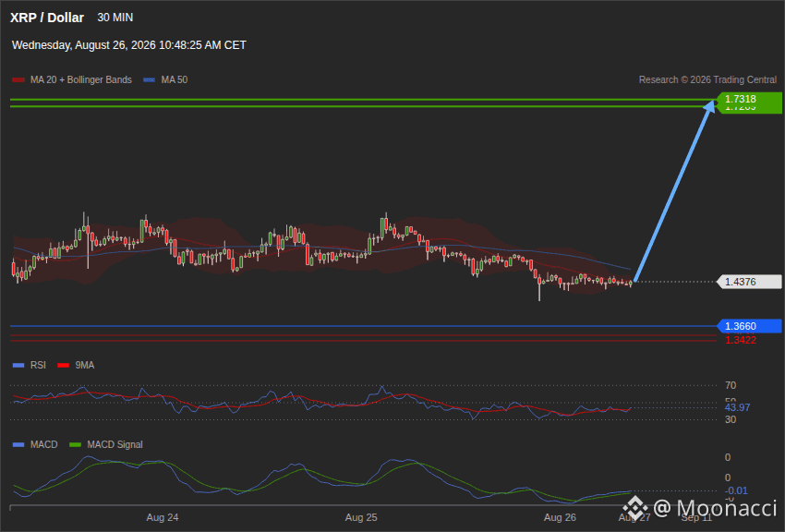Screen dimensions: 785x532
Task: Click the RSI legend blue swatch
Action: 18,366
